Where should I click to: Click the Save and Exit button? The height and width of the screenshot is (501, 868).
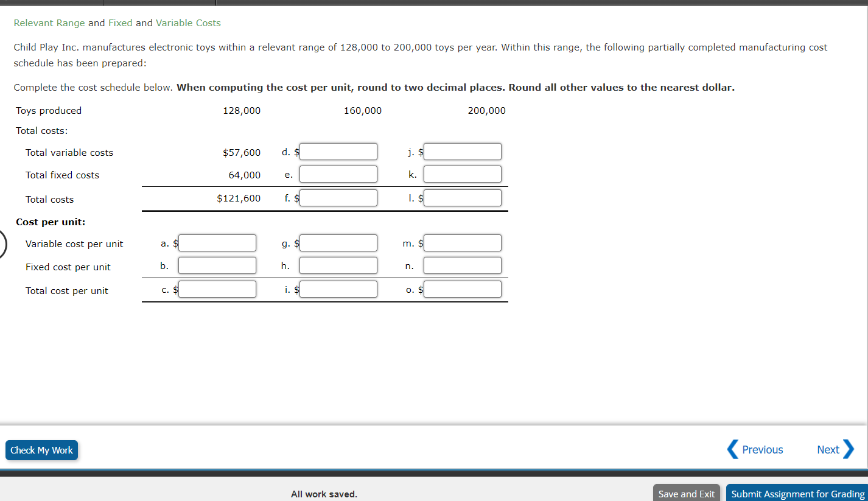pos(686,494)
